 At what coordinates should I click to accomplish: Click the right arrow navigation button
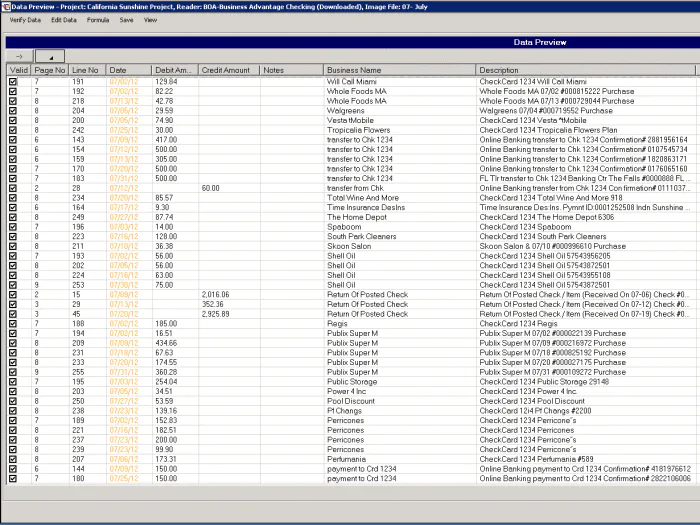(x=19, y=56)
